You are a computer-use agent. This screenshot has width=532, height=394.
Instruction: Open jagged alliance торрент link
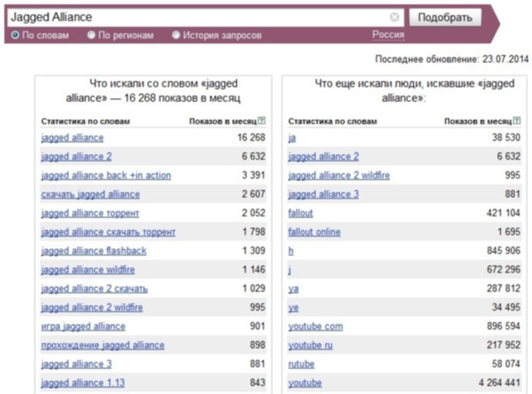click(90, 214)
